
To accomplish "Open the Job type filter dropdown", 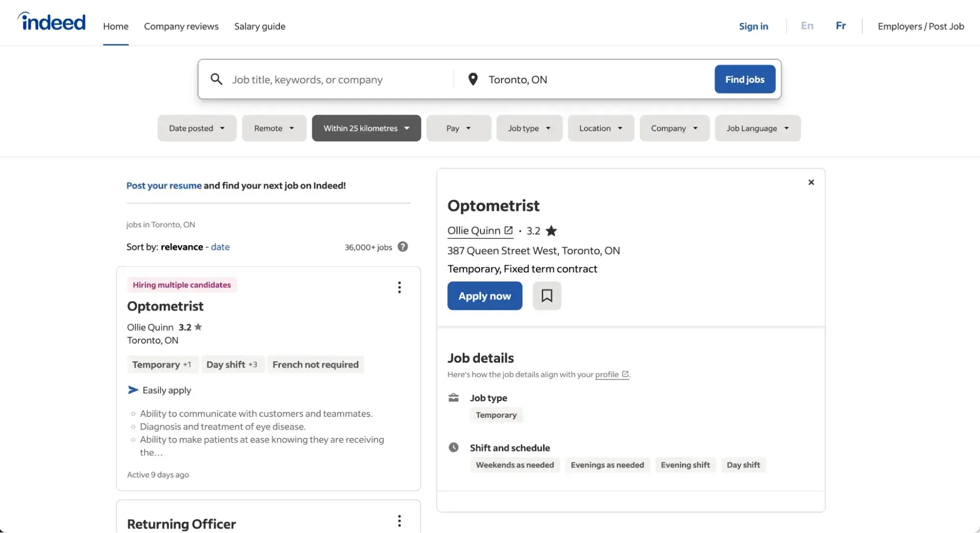I will (x=529, y=128).
